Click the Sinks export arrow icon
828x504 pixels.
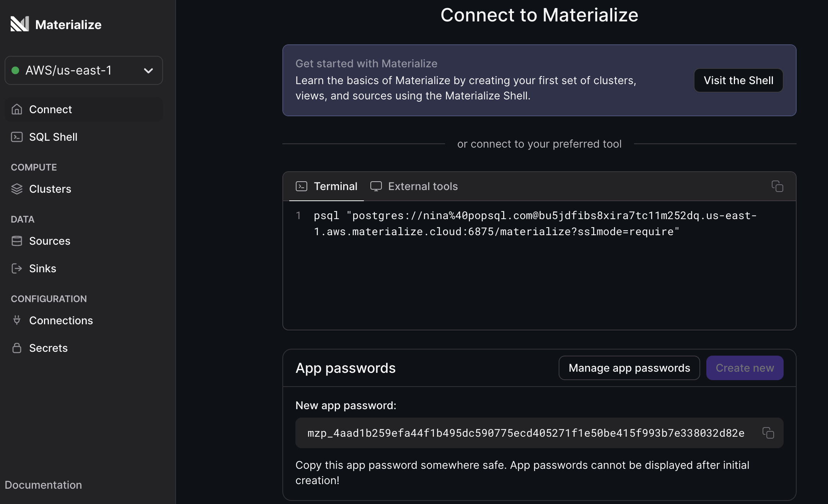click(x=17, y=268)
